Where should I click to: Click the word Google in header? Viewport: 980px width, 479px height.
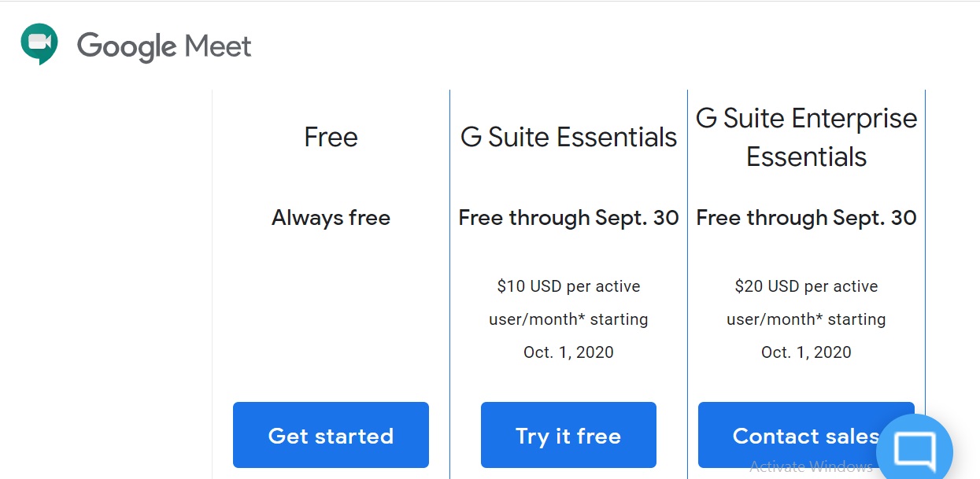click(x=128, y=46)
